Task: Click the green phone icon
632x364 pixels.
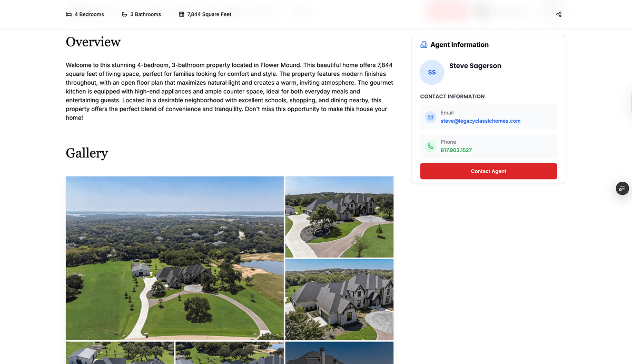Action: tap(431, 146)
